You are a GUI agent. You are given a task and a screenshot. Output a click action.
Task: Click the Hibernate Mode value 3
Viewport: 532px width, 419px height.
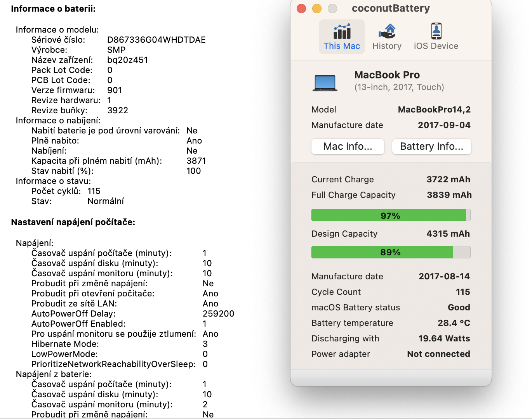pos(205,344)
